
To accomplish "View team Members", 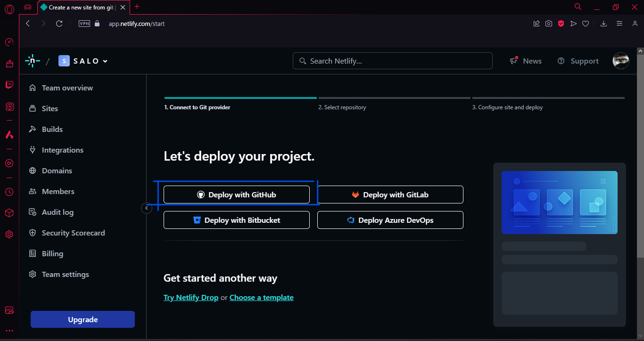I will coord(51,192).
